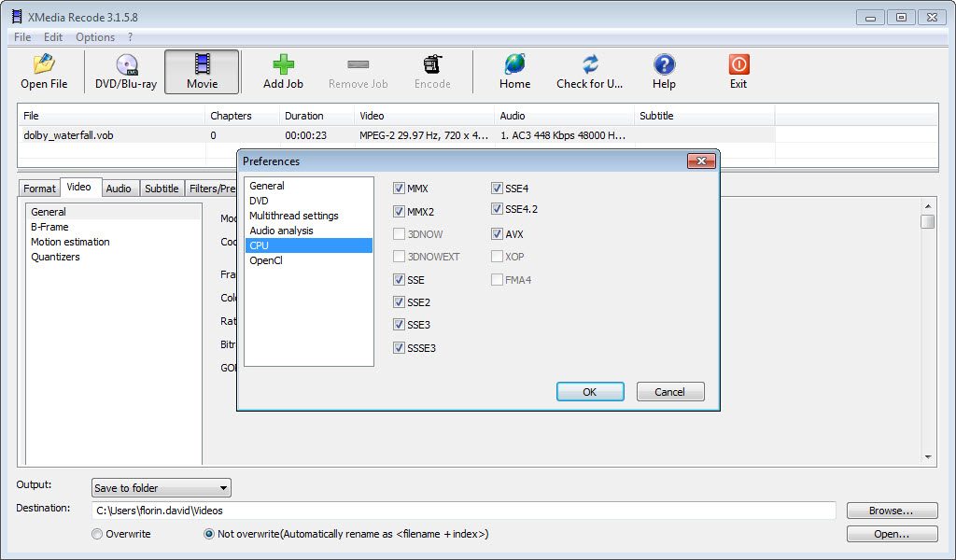
Task: Select the Overwrite radio button
Action: (97, 534)
